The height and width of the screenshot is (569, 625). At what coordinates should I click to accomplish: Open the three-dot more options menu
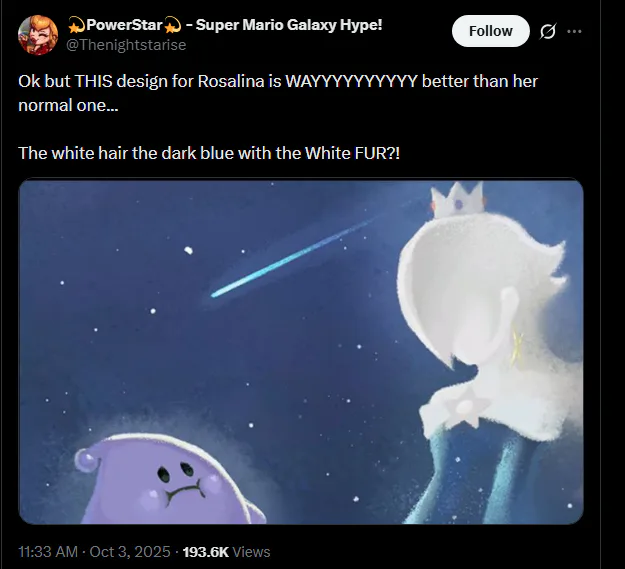(574, 31)
